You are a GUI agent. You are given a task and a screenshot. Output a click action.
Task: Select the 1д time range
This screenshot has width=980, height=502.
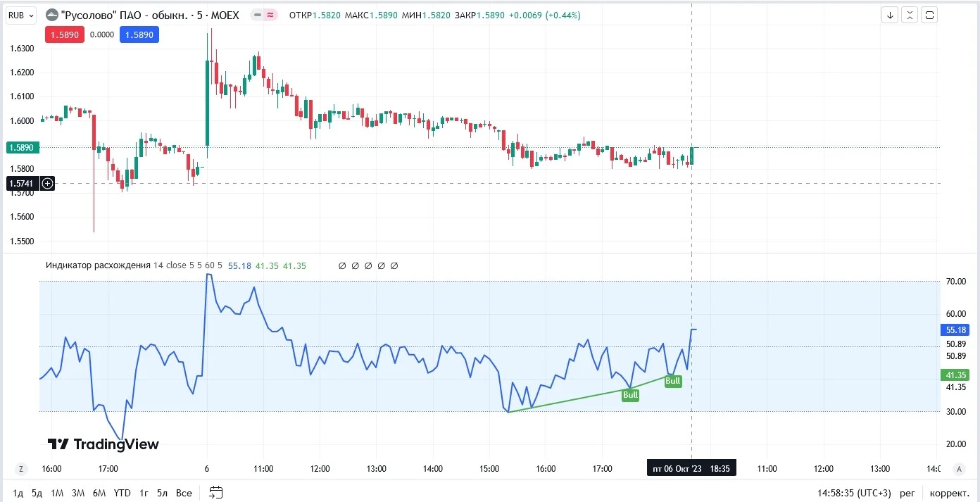click(x=18, y=493)
